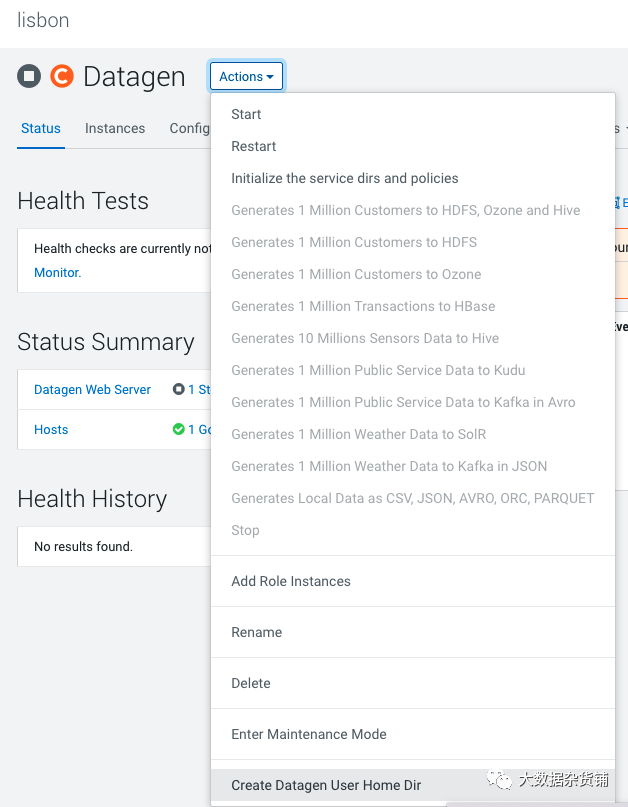Click the orange Datagen service logo icon
Screen dimensions: 628x807
pyautogui.click(x=62, y=76)
